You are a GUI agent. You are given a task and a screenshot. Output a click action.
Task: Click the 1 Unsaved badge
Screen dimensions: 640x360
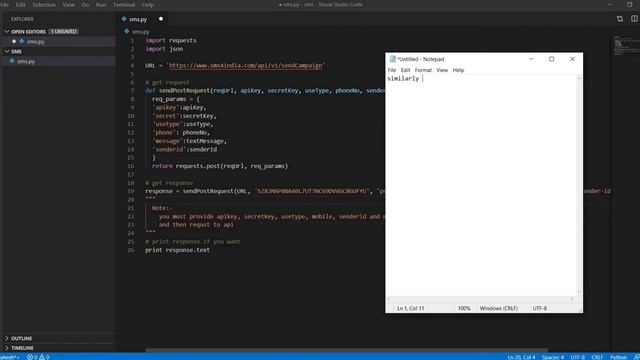(63, 31)
